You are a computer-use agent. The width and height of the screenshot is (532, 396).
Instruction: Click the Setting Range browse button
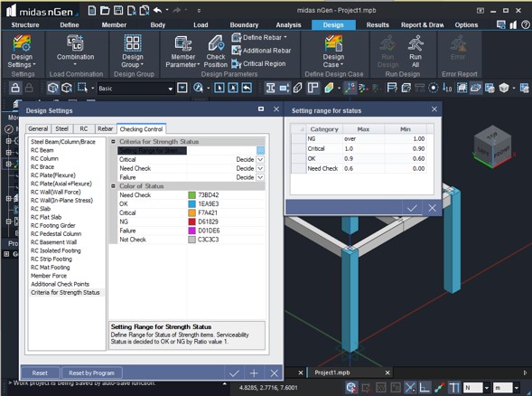260,150
